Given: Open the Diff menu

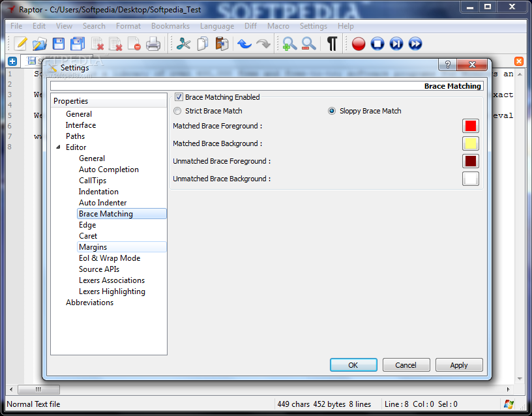Looking at the screenshot, I should click(x=251, y=26).
